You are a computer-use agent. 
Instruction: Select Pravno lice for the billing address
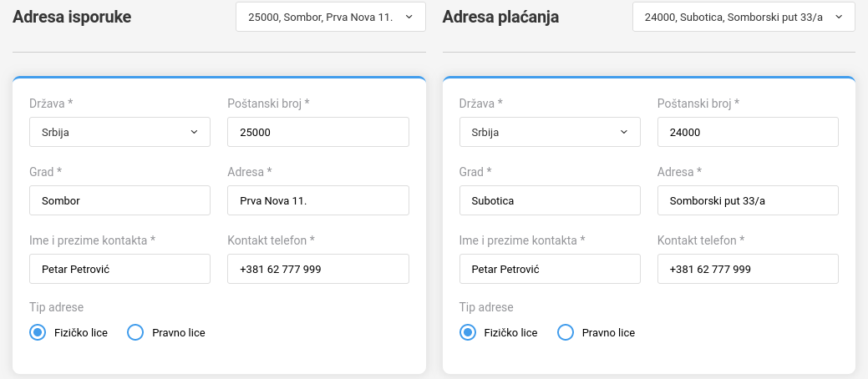[x=566, y=332]
